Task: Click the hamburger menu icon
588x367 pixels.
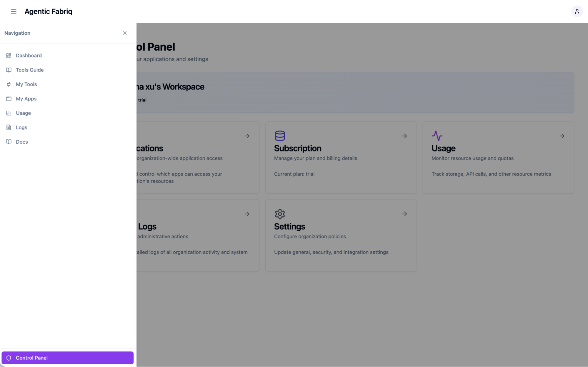Action: tap(14, 11)
